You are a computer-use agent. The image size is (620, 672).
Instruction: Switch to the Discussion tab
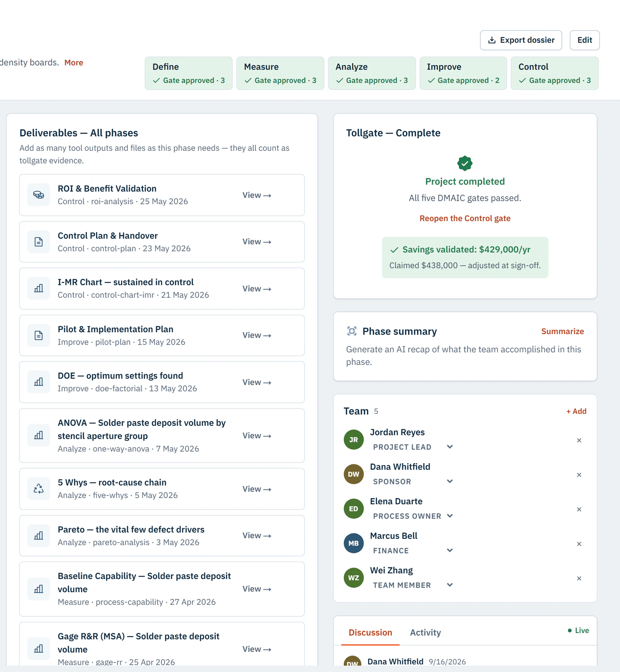370,632
